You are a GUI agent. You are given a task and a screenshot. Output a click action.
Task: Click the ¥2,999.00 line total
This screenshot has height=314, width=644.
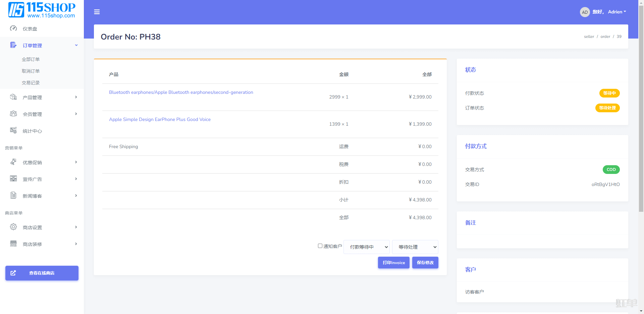420,97
